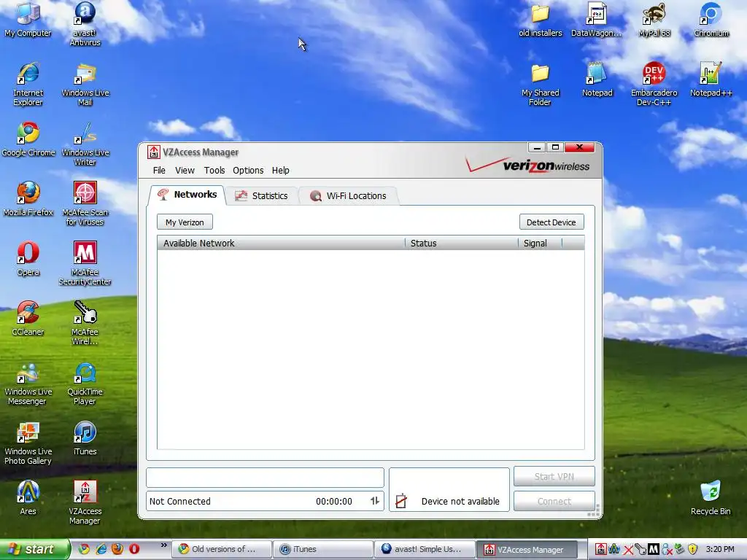Select Windows Live Photo Gallery icon
The width and height of the screenshot is (747, 560).
pyautogui.click(x=28, y=443)
